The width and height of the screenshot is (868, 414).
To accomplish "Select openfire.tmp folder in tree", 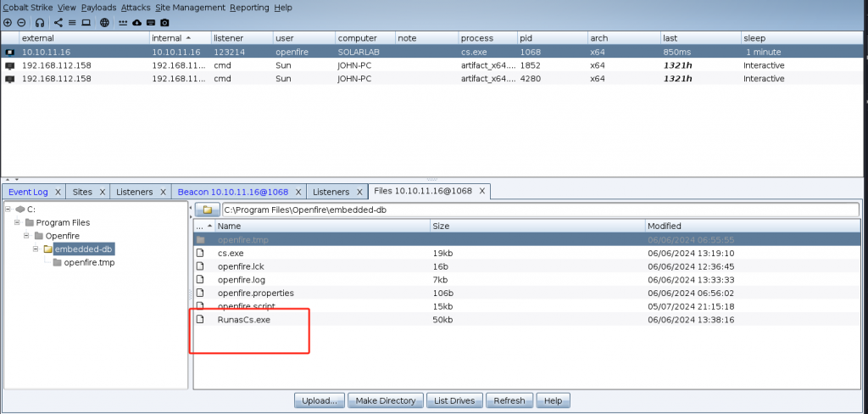I will [89, 263].
